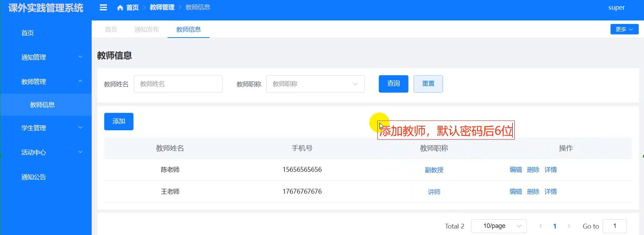This screenshot has height=235, width=644.
Task: Switch to the 通知发布 tab
Action: (x=147, y=30)
